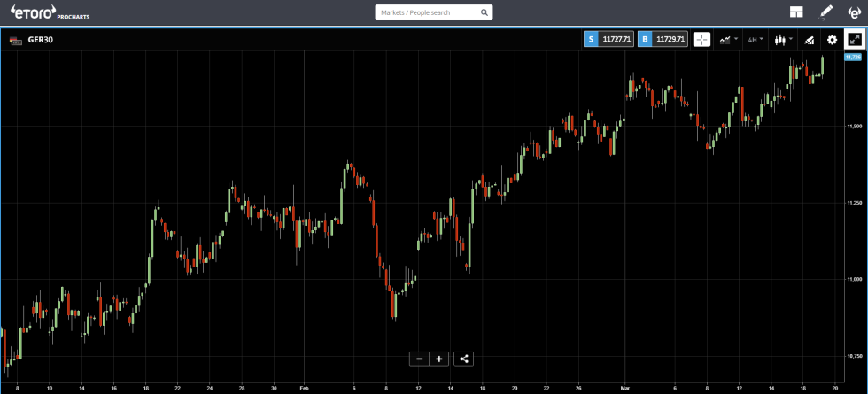Click the Buy button at 11729.71
Screen dimensions: 868x394
click(663, 39)
